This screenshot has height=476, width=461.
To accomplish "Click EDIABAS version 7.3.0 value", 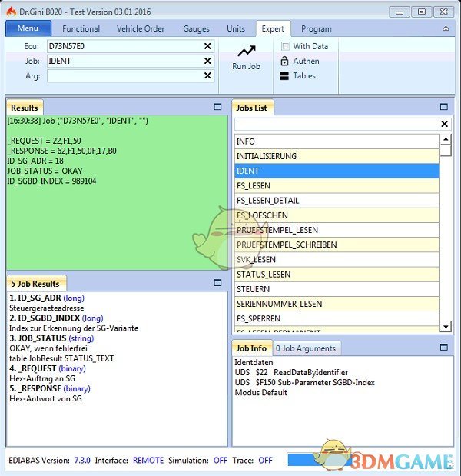I will tap(82, 460).
